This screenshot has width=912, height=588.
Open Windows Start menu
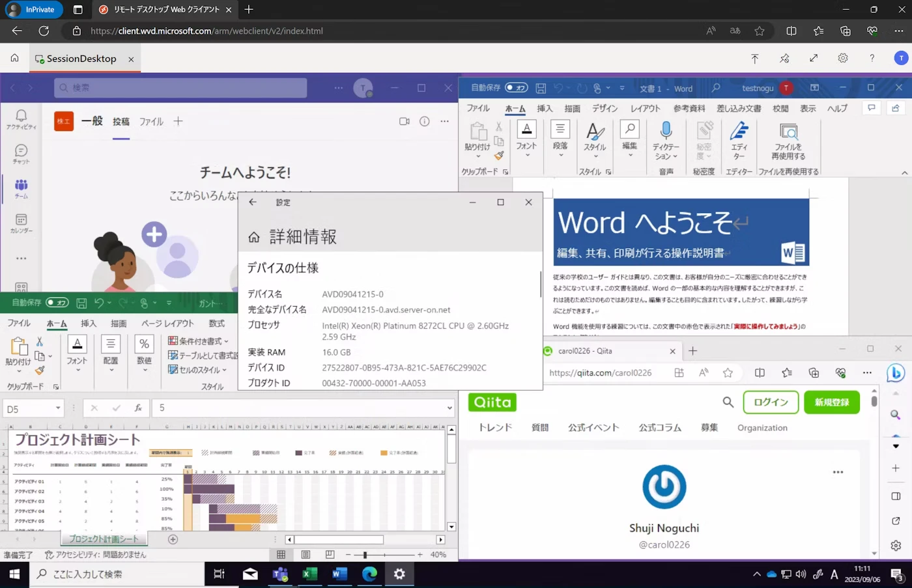click(14, 574)
